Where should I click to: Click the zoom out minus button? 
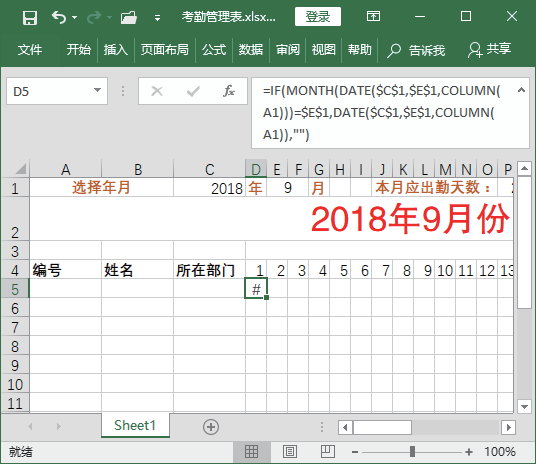[x=355, y=452]
